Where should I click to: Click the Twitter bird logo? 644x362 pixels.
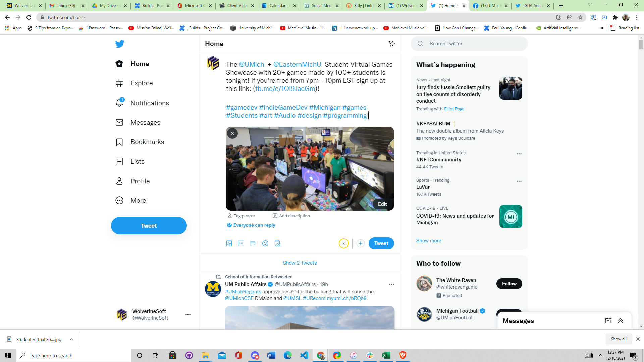click(120, 44)
